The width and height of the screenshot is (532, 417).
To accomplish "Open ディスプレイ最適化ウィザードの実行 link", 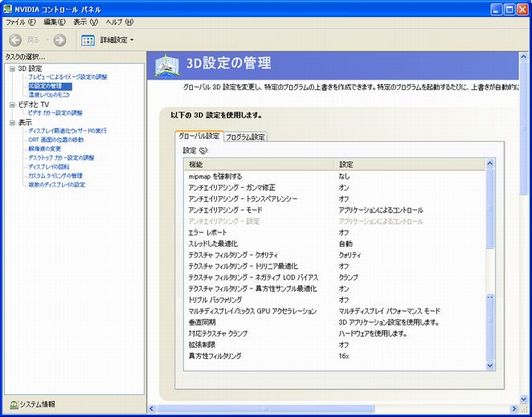I will tap(67, 131).
